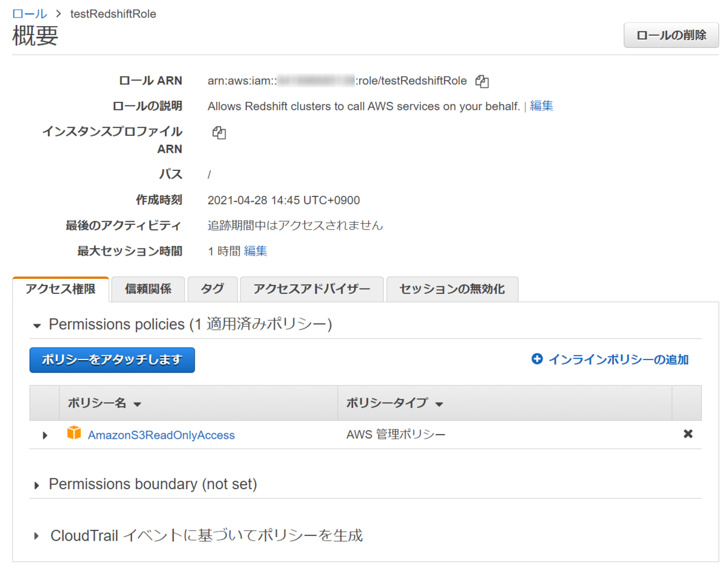The height and width of the screenshot is (571, 728).
Task: Open the タグ tab
Action: (x=212, y=289)
